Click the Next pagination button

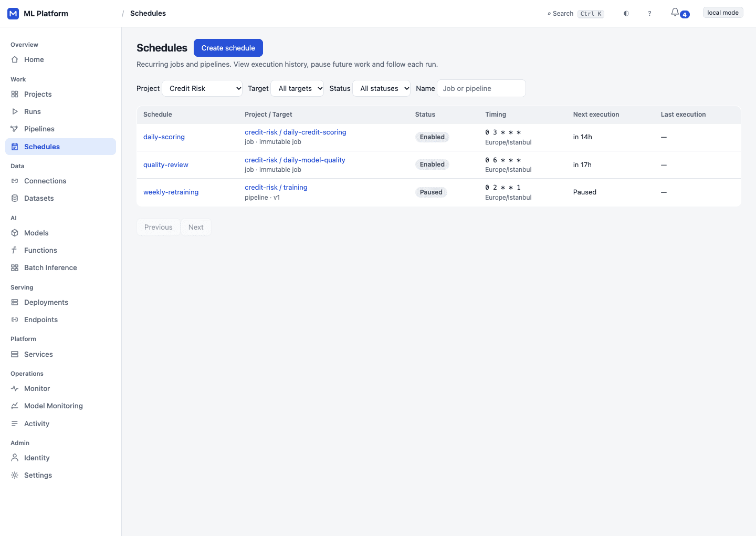click(x=196, y=227)
